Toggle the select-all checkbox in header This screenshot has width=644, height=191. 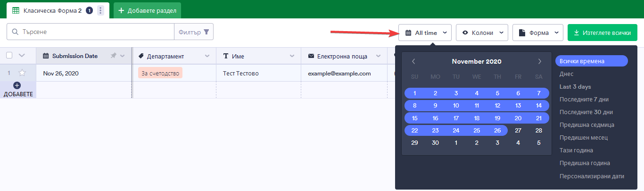pyautogui.click(x=9, y=56)
